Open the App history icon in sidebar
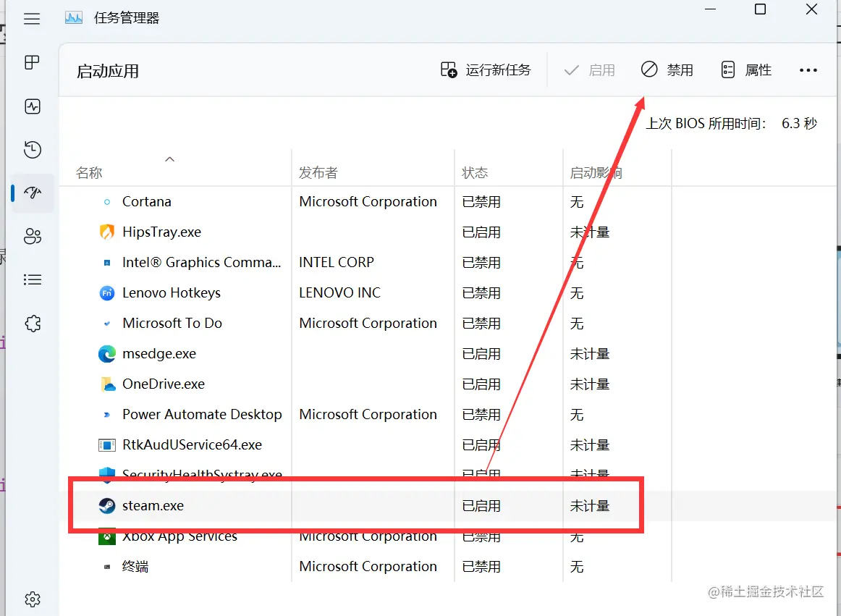The height and width of the screenshot is (616, 841). [x=32, y=150]
